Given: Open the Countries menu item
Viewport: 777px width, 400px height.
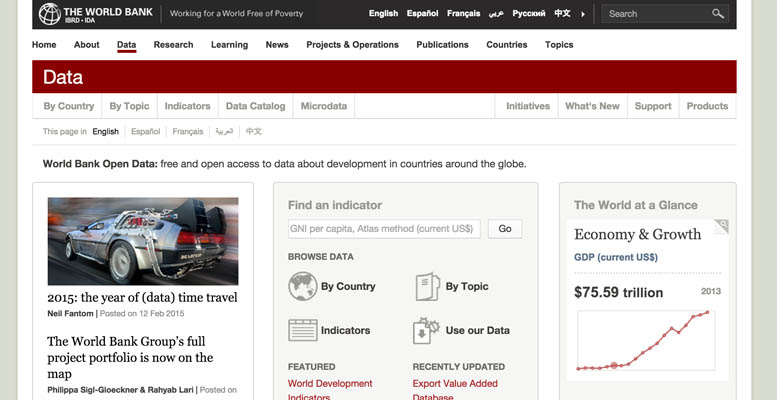Looking at the screenshot, I should [507, 45].
